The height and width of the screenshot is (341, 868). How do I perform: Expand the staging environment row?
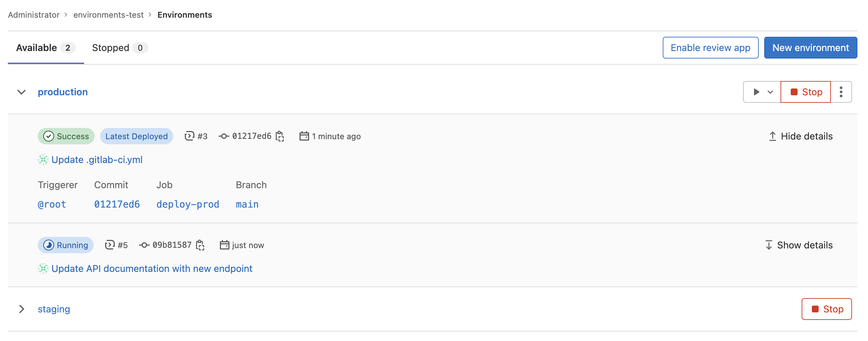coord(22,309)
